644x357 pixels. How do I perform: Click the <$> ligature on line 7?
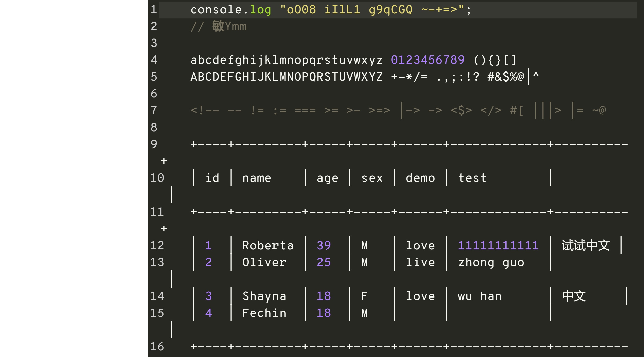461,110
